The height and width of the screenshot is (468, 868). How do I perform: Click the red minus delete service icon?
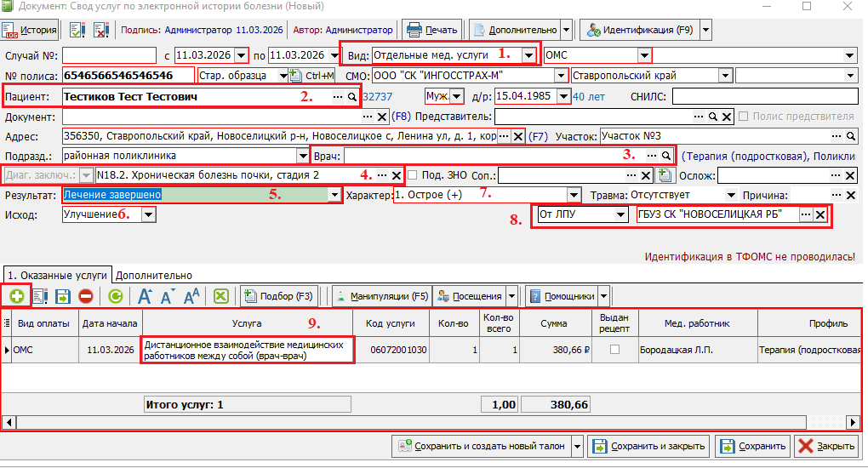[x=86, y=296]
